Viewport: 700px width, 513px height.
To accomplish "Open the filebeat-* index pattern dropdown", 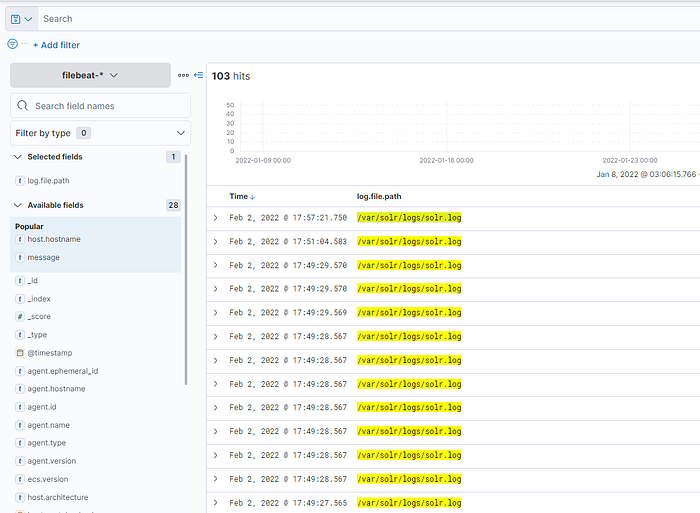I will pyautogui.click(x=90, y=75).
